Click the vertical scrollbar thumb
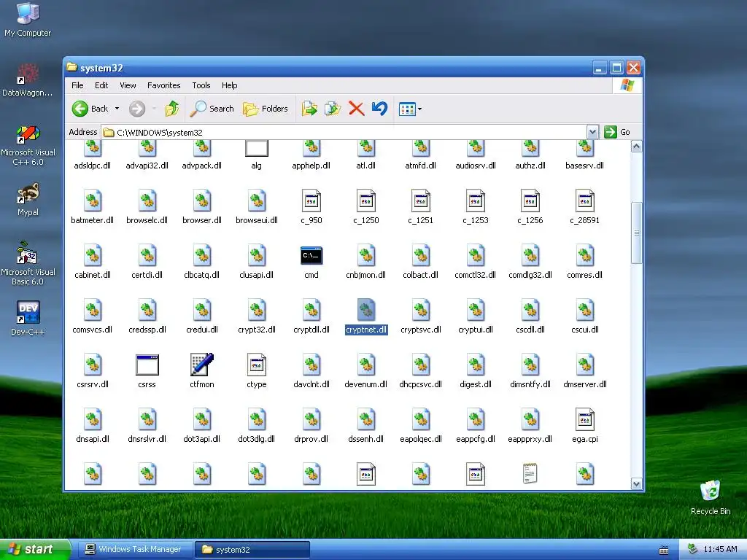Viewport: 747px width, 560px height. click(x=636, y=233)
